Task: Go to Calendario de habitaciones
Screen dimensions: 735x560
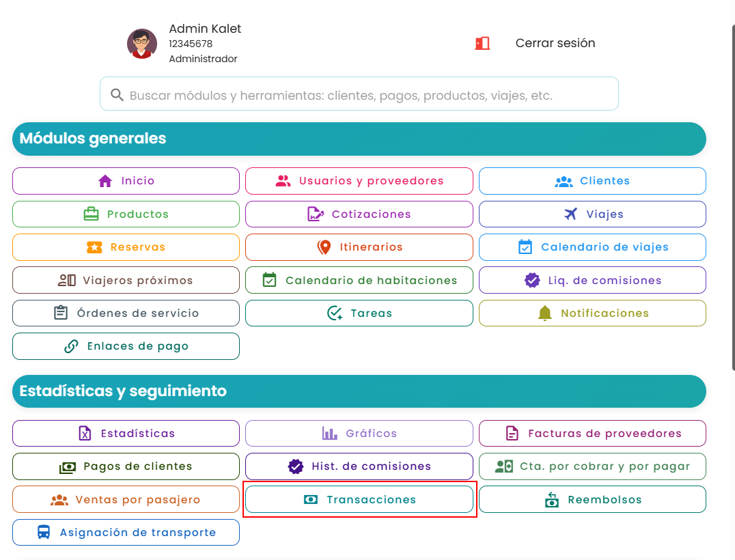Action: pyautogui.click(x=359, y=280)
